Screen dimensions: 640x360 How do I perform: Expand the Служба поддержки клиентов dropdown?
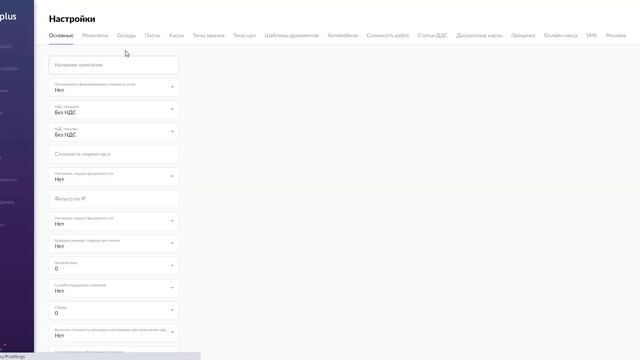coord(114,288)
